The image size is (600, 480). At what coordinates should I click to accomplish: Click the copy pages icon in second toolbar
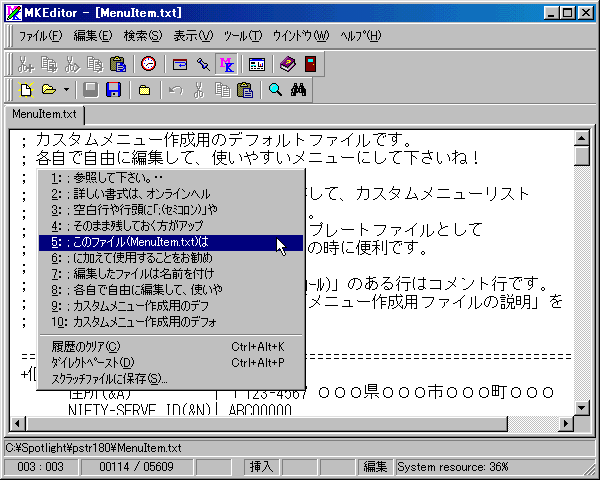[222, 90]
